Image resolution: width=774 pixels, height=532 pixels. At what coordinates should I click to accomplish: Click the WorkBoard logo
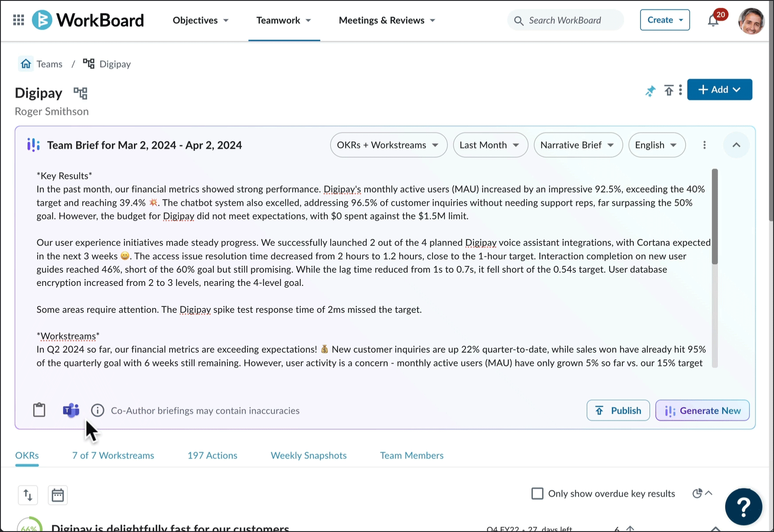[x=88, y=20]
